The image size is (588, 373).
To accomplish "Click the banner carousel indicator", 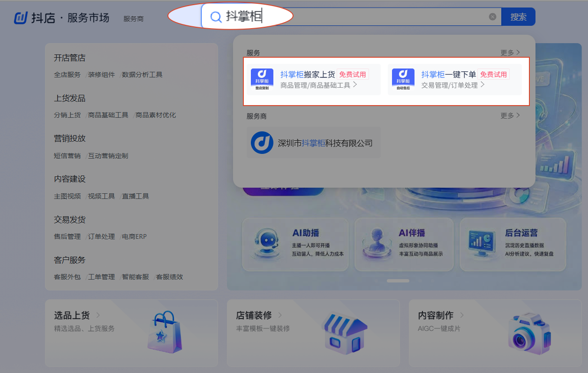I will (x=398, y=281).
